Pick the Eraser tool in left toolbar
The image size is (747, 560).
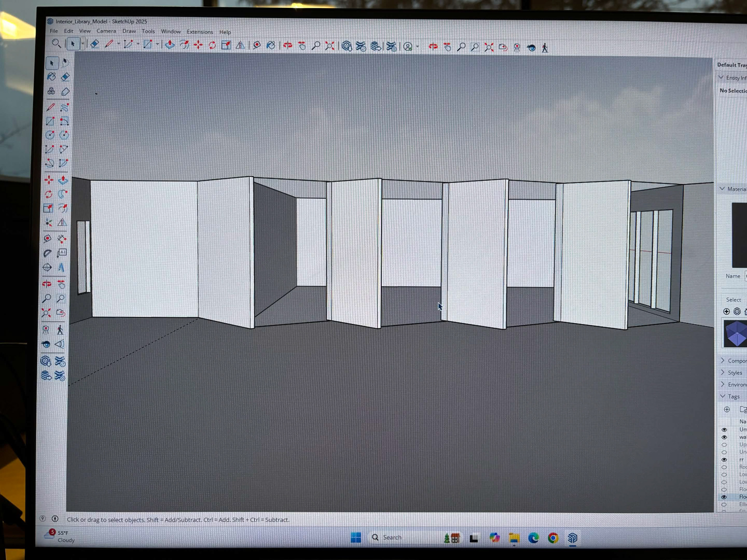[65, 77]
